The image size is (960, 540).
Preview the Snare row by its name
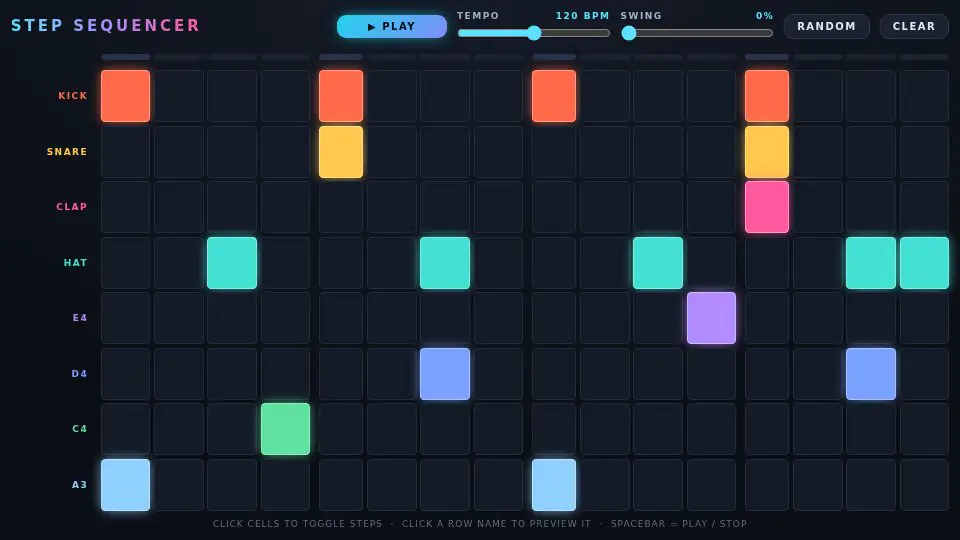[67, 152]
